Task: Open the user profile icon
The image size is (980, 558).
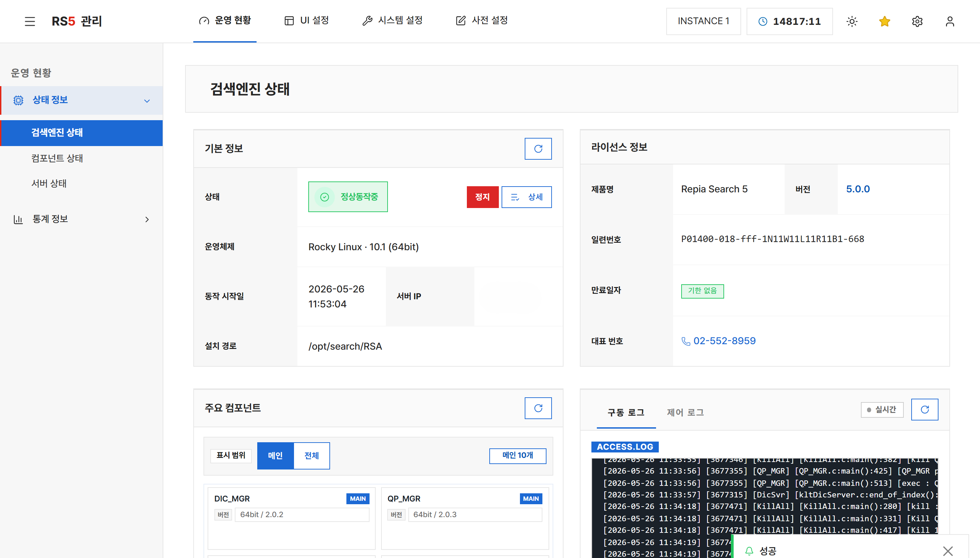Action: pyautogui.click(x=949, y=21)
